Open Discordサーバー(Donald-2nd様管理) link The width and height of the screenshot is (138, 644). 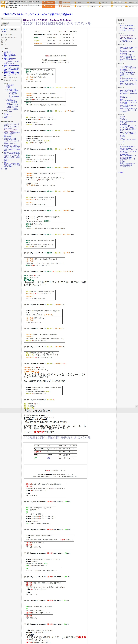[12, 109]
